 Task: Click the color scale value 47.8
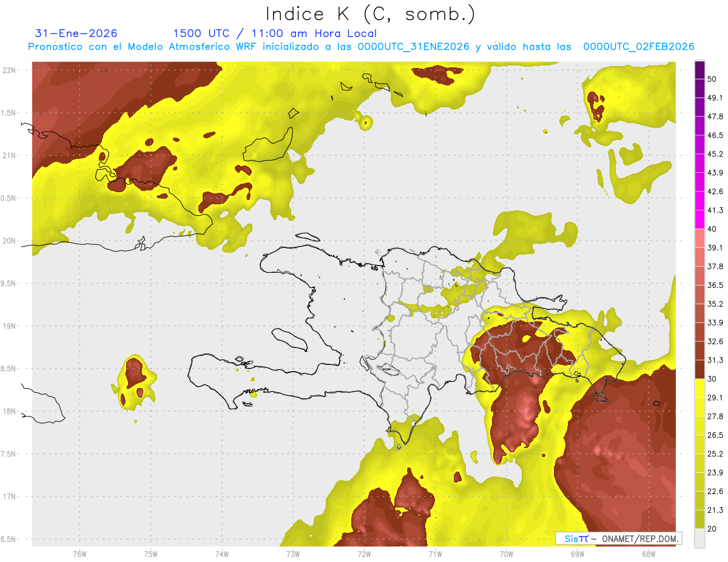click(x=715, y=116)
